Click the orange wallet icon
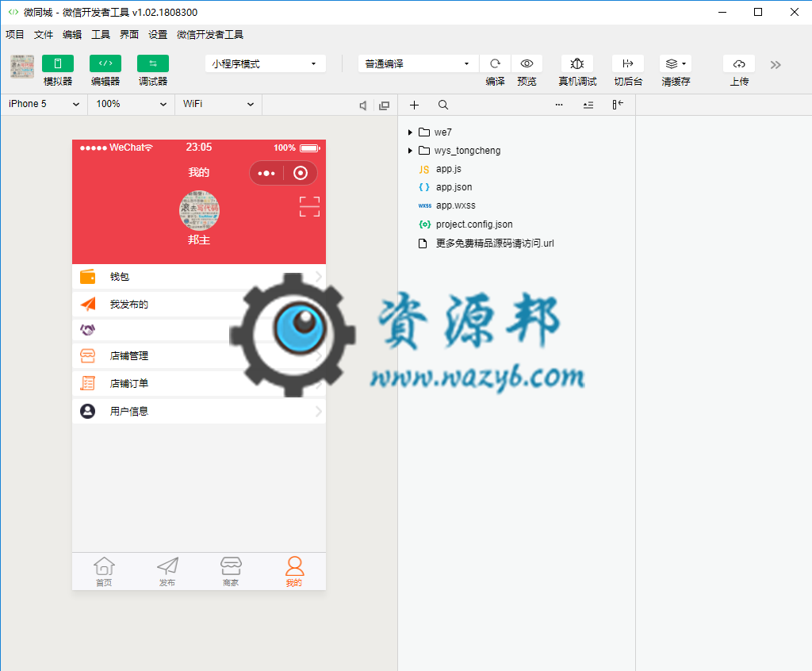Viewport: 812px width, 671px height. click(x=87, y=277)
